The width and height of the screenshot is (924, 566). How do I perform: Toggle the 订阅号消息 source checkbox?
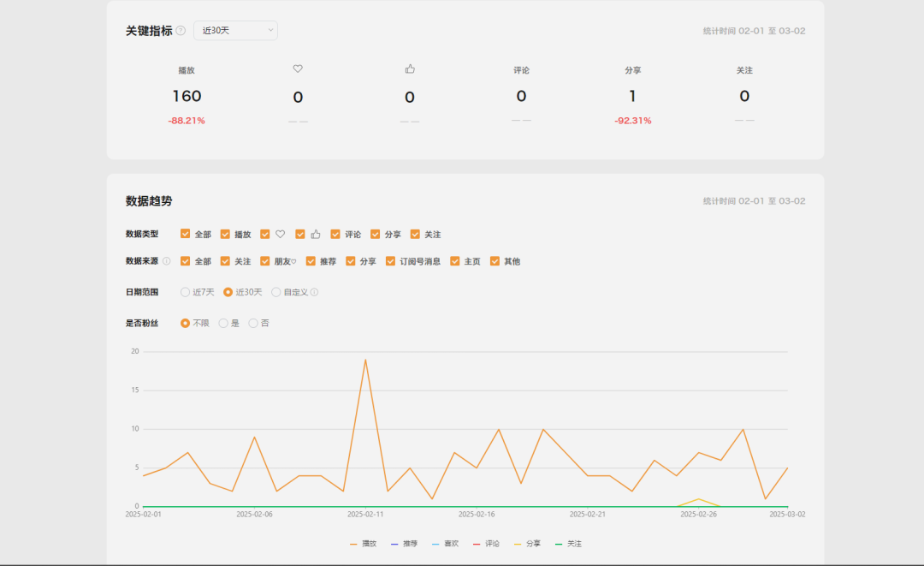click(x=390, y=261)
